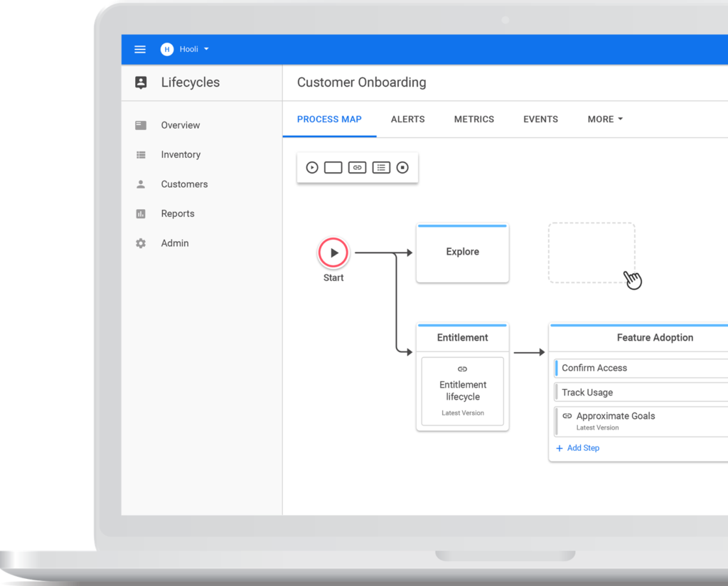Select the Explore stage card

(x=462, y=253)
